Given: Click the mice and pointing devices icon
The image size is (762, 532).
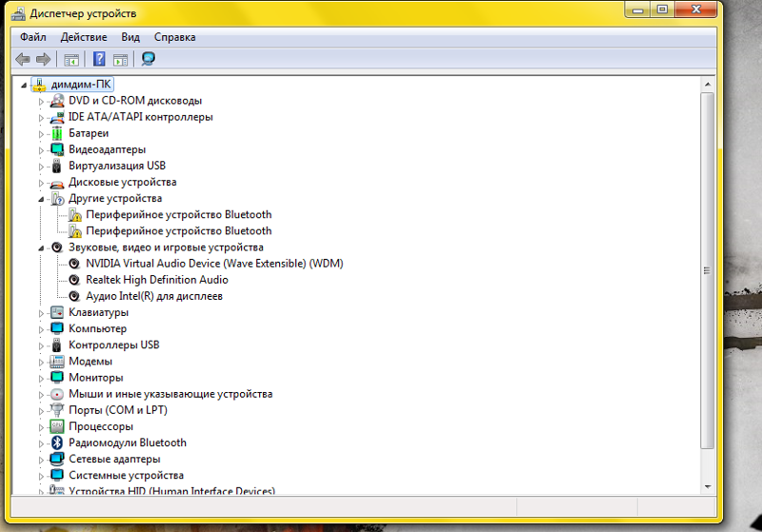Looking at the screenshot, I should click(57, 394).
